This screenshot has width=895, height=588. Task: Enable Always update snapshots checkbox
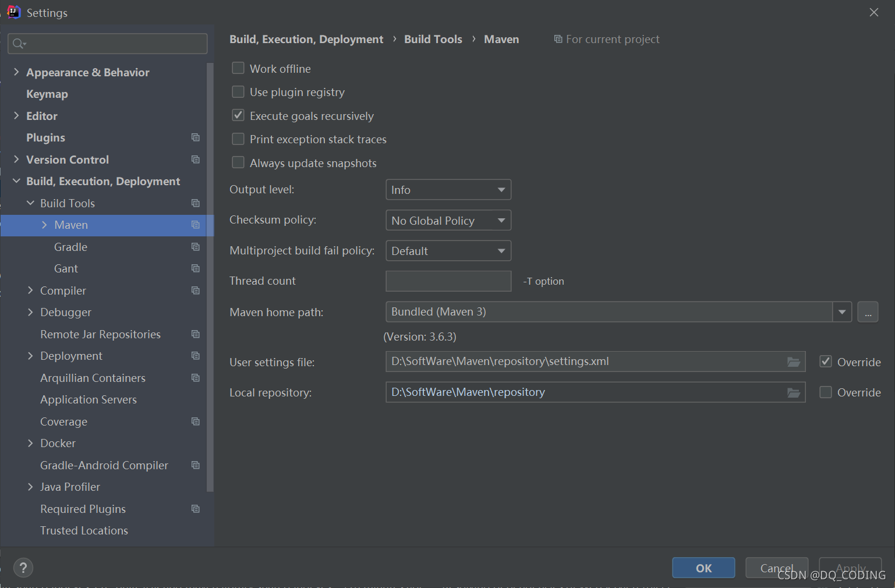[x=238, y=162]
